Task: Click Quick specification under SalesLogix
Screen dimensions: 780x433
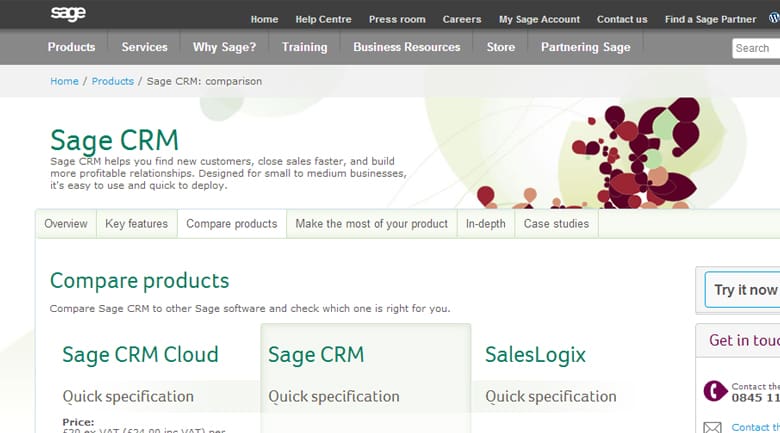Action: point(551,397)
